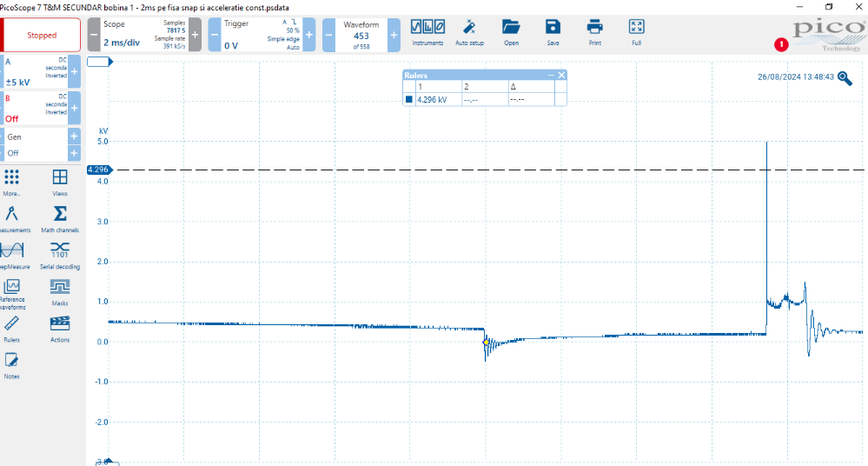Screen dimensions: 868x466
Task: Toggle channel B currently Off
Action: coord(35,109)
